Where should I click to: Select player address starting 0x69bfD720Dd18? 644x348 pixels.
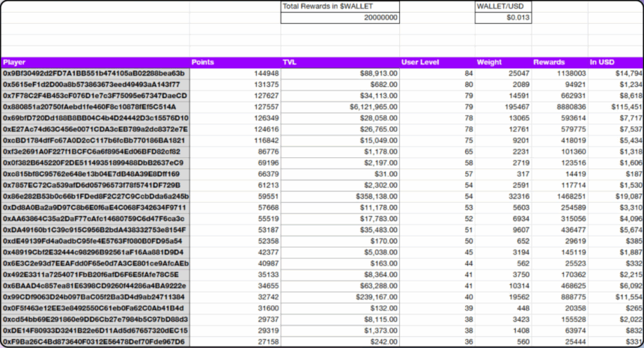[x=95, y=118]
